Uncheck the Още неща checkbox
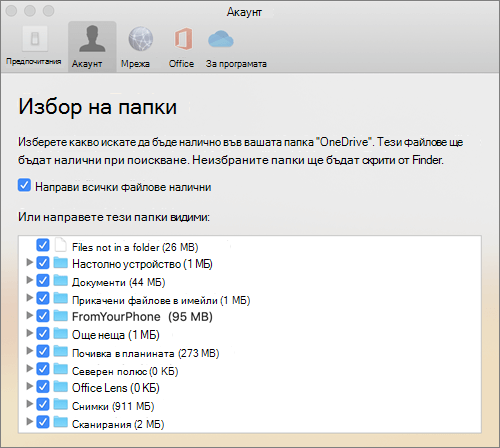This screenshot has width=500, height=448. [x=43, y=333]
